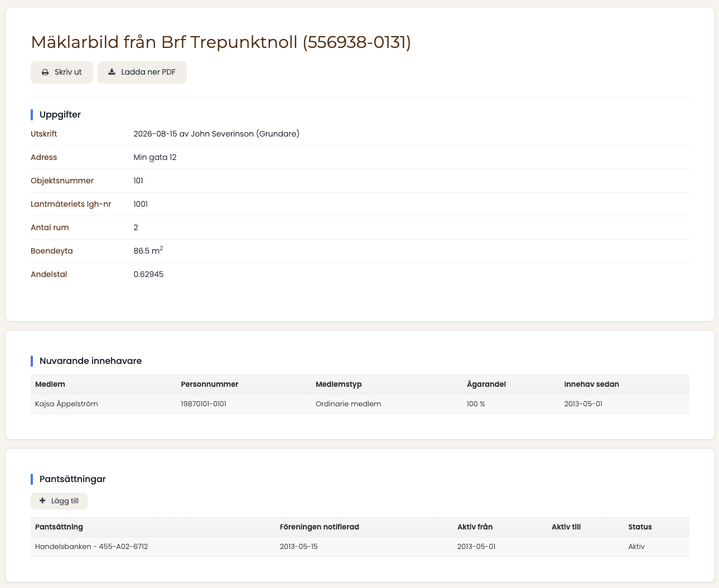Image resolution: width=719 pixels, height=588 pixels.
Task: Click the Lantmäteriets lgh-nr value 1001
Action: click(141, 204)
